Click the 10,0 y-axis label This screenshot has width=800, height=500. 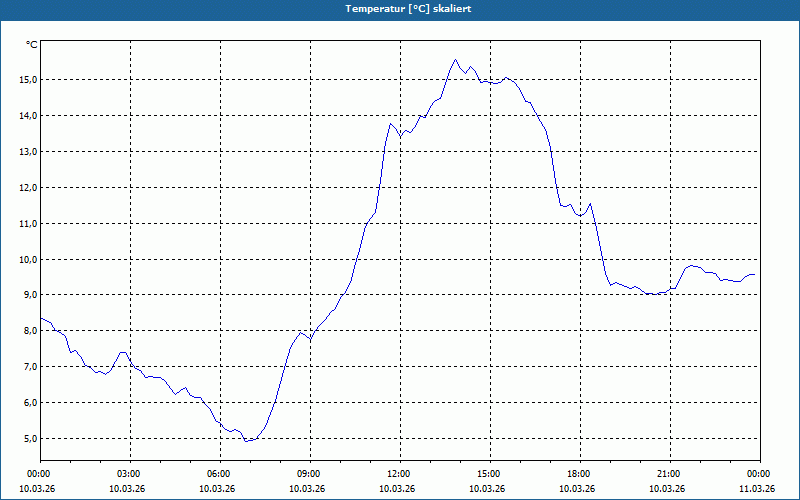[28, 260]
